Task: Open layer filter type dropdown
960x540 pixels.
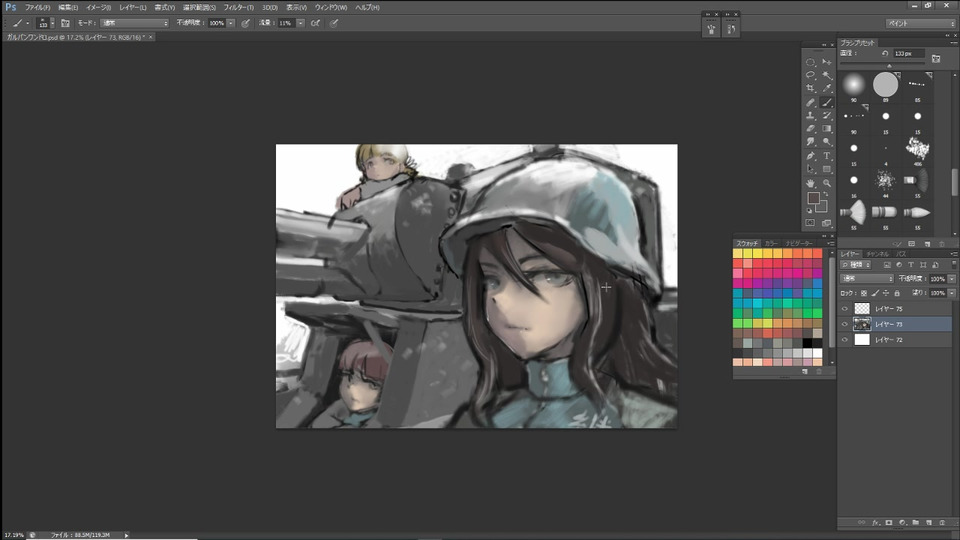Action: [x=855, y=264]
